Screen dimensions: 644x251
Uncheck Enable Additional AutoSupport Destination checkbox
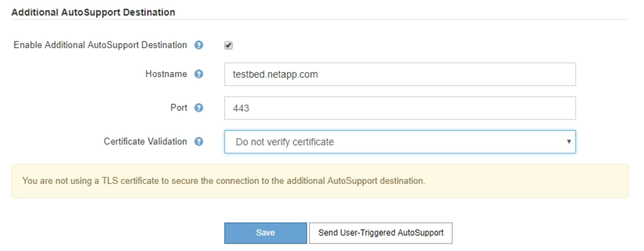click(x=228, y=45)
